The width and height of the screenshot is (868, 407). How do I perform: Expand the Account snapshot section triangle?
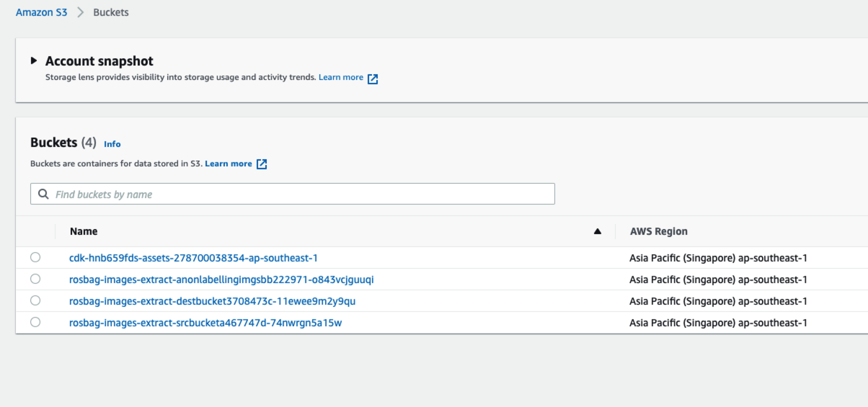click(x=34, y=61)
